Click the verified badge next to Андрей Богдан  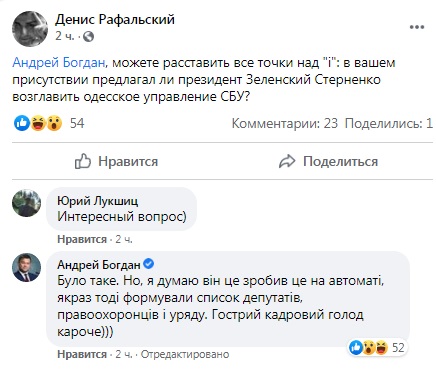click(148, 264)
